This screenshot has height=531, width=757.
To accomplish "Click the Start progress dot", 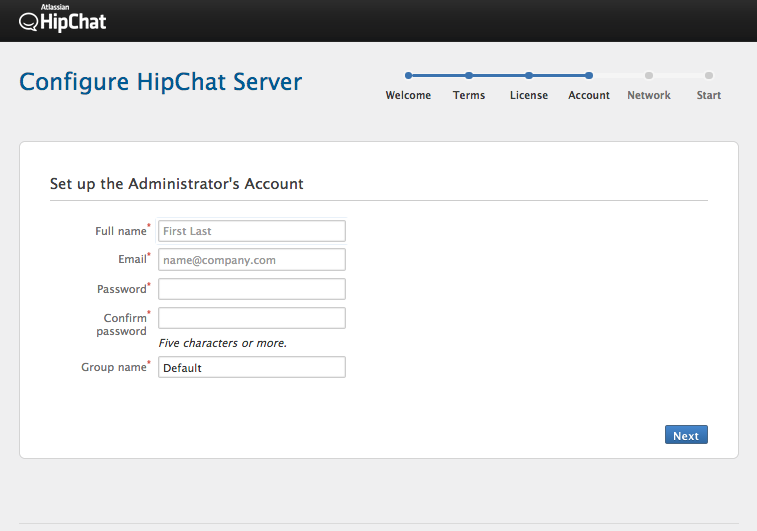I will tap(709, 75).
